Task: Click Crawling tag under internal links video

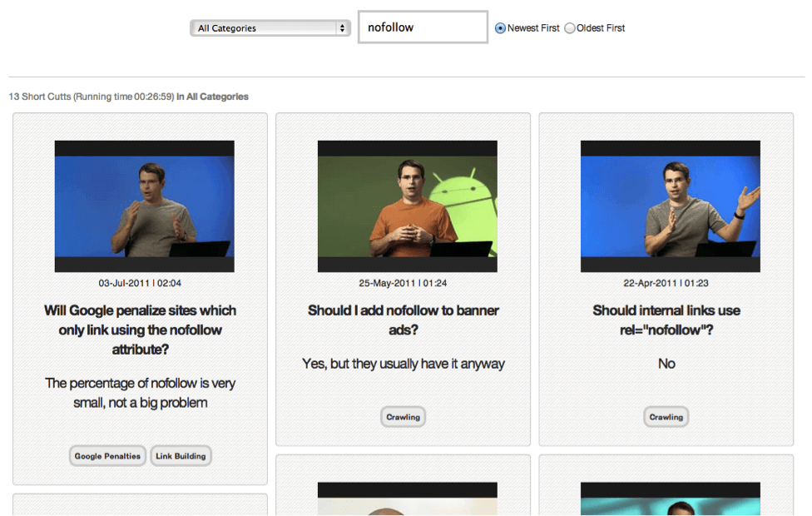Action: pos(666,417)
